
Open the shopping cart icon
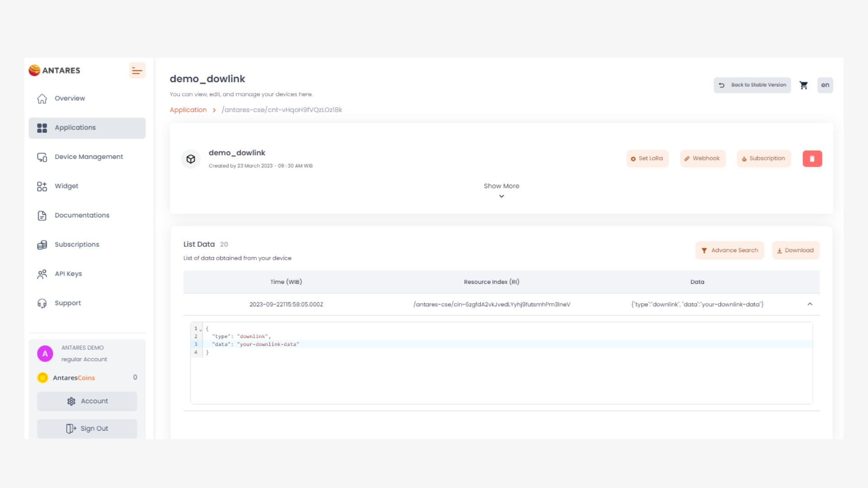(x=803, y=85)
